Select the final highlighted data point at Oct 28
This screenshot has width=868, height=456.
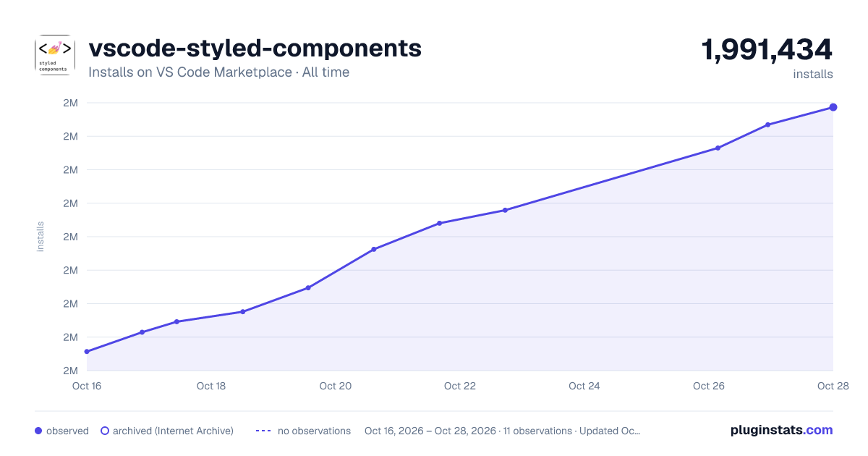pos(833,107)
